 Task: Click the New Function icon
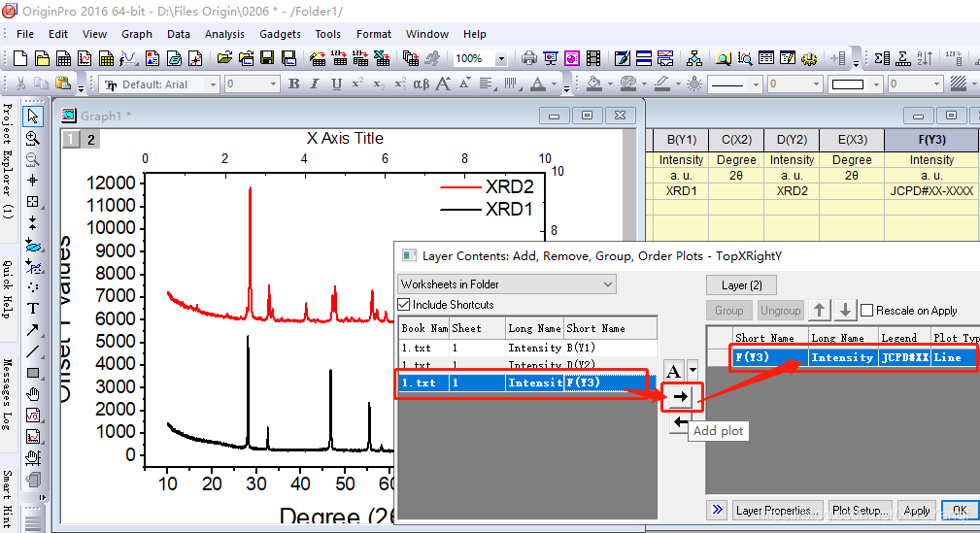click(x=128, y=58)
